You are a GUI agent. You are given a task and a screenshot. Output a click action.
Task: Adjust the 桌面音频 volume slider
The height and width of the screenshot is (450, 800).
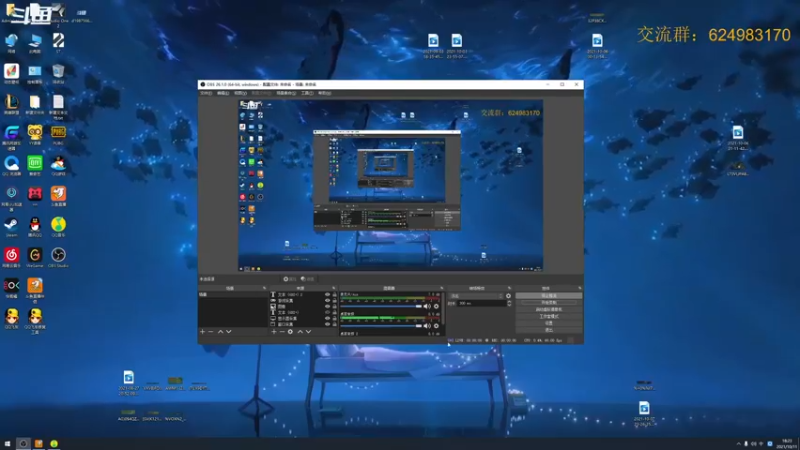pyautogui.click(x=381, y=326)
